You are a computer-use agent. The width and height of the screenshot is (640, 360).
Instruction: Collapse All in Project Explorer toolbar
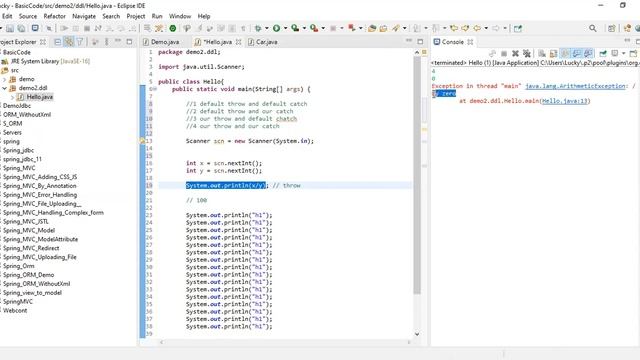[x=58, y=42]
